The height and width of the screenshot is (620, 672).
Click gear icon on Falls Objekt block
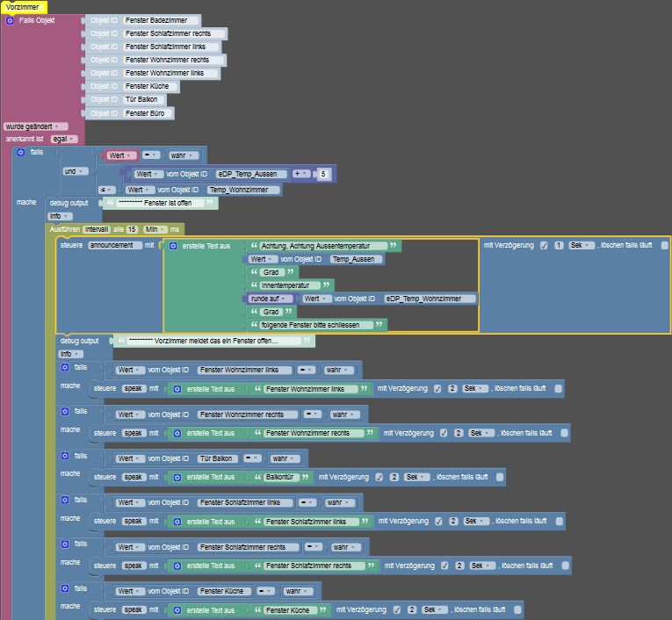coord(10,20)
